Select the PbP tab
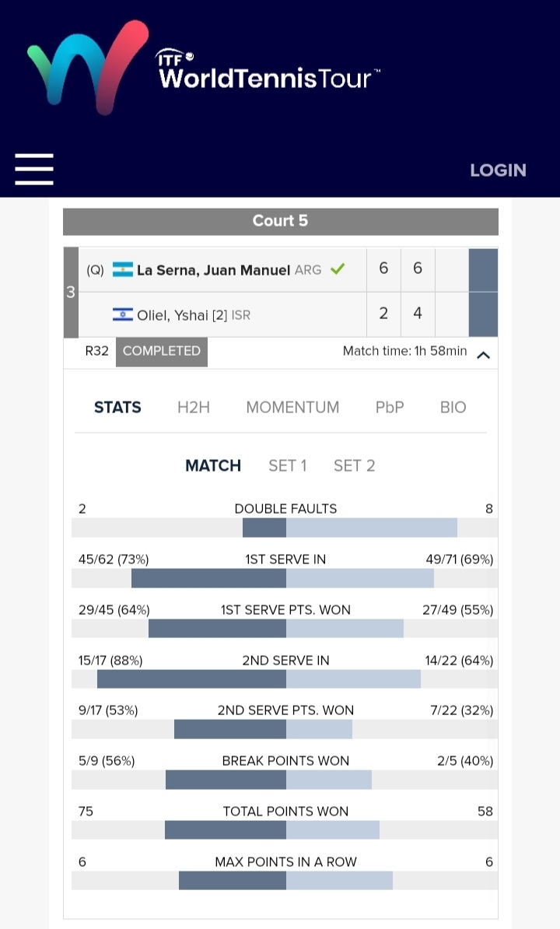Screen dimensions: 560x929 (x=390, y=407)
